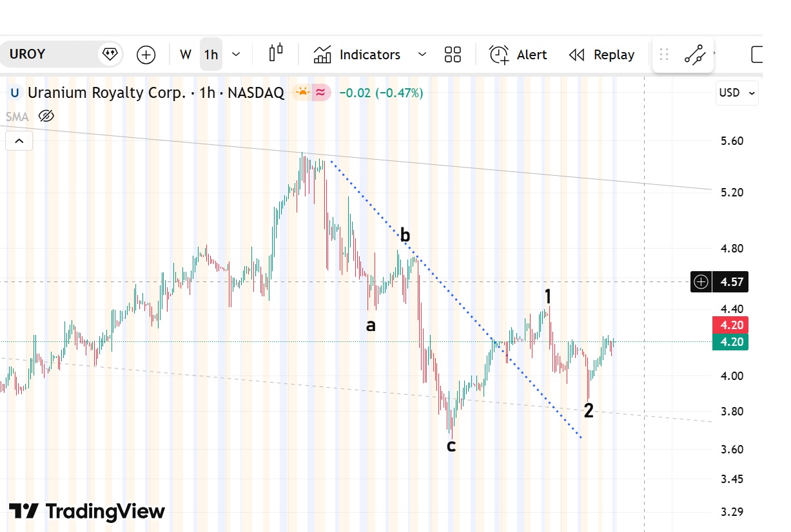Toggle the partially visible layout square button
The height and width of the screenshot is (532, 791).
point(757,55)
